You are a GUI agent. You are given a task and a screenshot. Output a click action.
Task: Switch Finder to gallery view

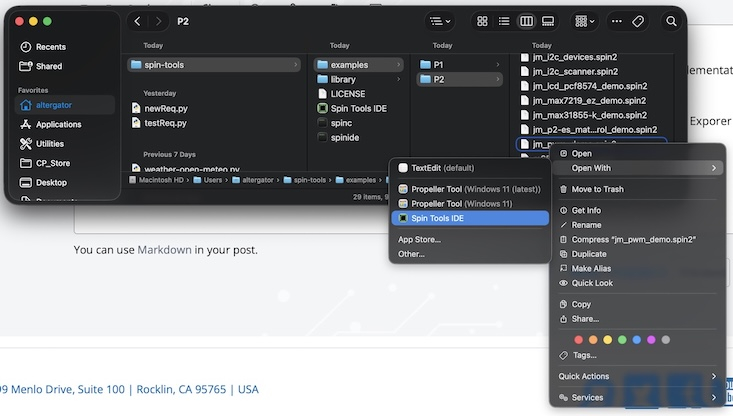tap(548, 21)
